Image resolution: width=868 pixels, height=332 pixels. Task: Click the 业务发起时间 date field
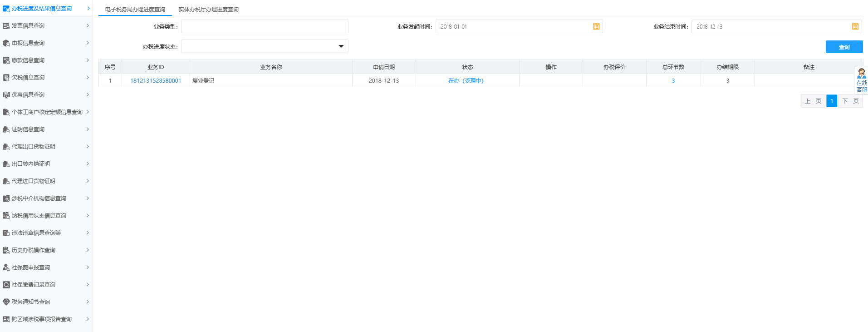pos(519,26)
